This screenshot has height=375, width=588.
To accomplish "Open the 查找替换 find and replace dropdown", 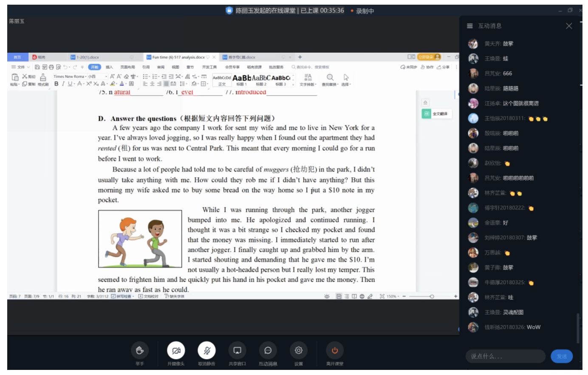I will [x=330, y=80].
